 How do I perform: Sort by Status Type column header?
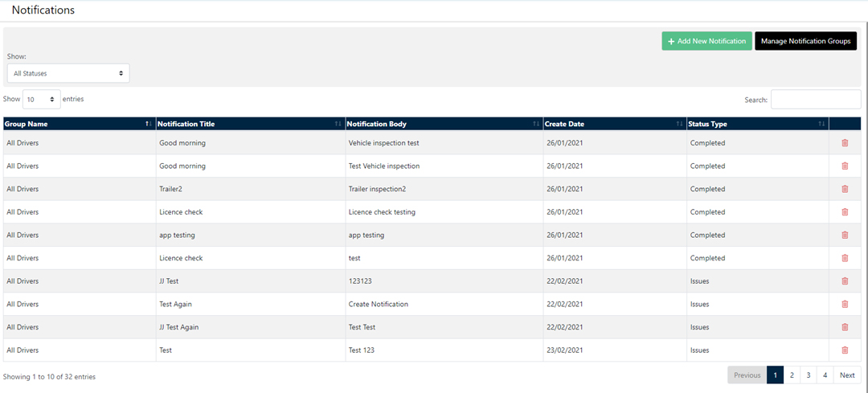(x=756, y=124)
